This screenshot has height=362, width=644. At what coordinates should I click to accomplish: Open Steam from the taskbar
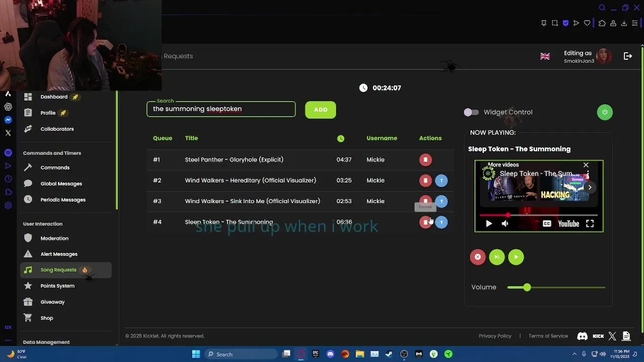click(x=389, y=354)
